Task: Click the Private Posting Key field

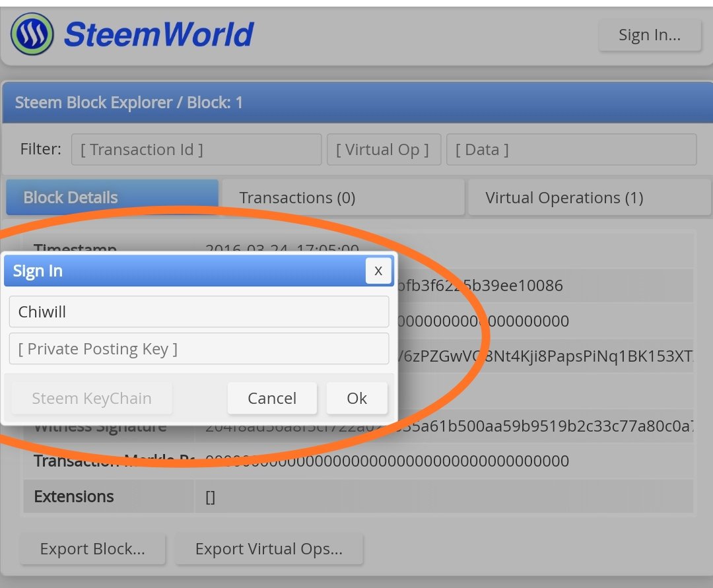Action: click(199, 348)
